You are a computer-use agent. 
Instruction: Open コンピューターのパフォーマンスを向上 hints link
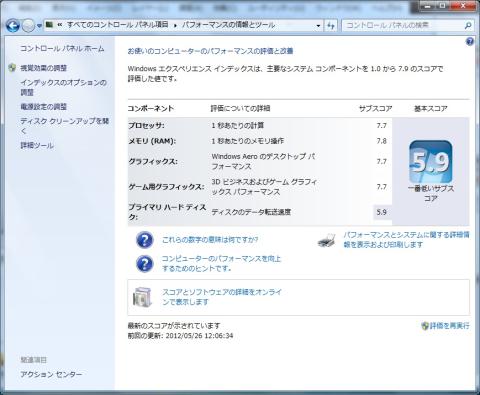coord(221,263)
